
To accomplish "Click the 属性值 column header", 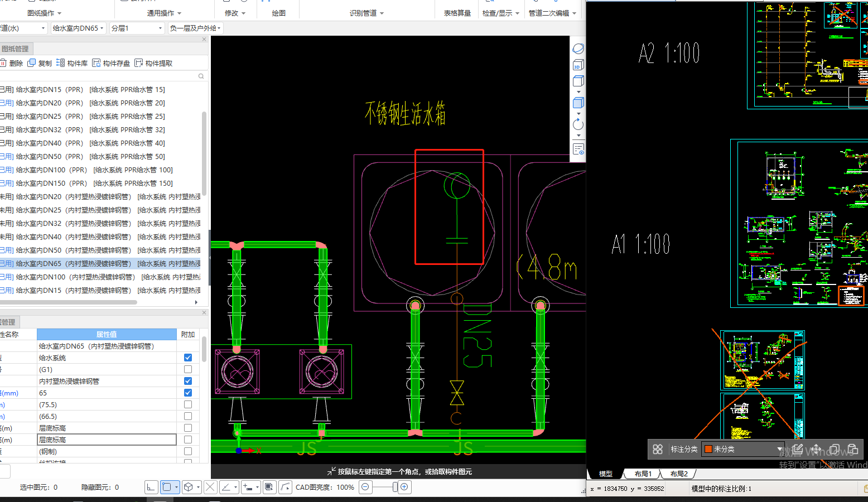I will tap(107, 334).
